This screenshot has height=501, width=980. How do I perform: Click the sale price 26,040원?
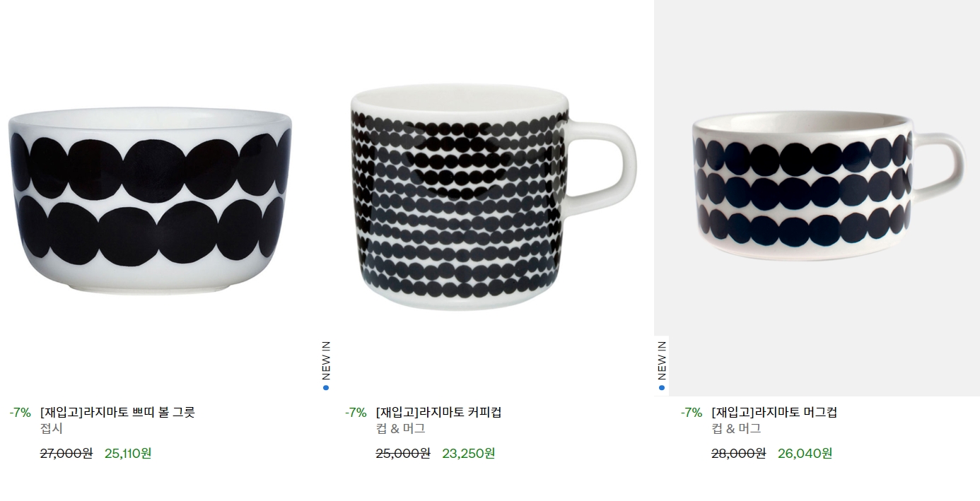pyautogui.click(x=805, y=454)
